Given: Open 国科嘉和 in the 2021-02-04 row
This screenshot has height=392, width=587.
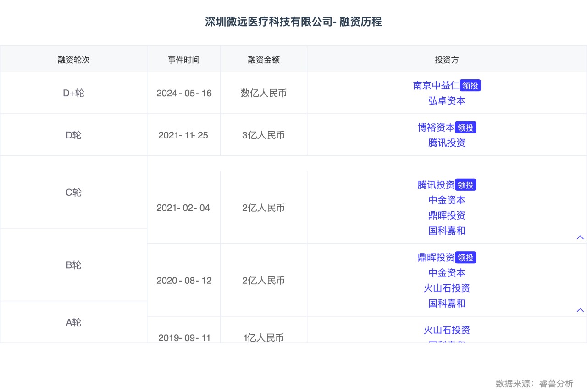Looking at the screenshot, I should [x=447, y=231].
